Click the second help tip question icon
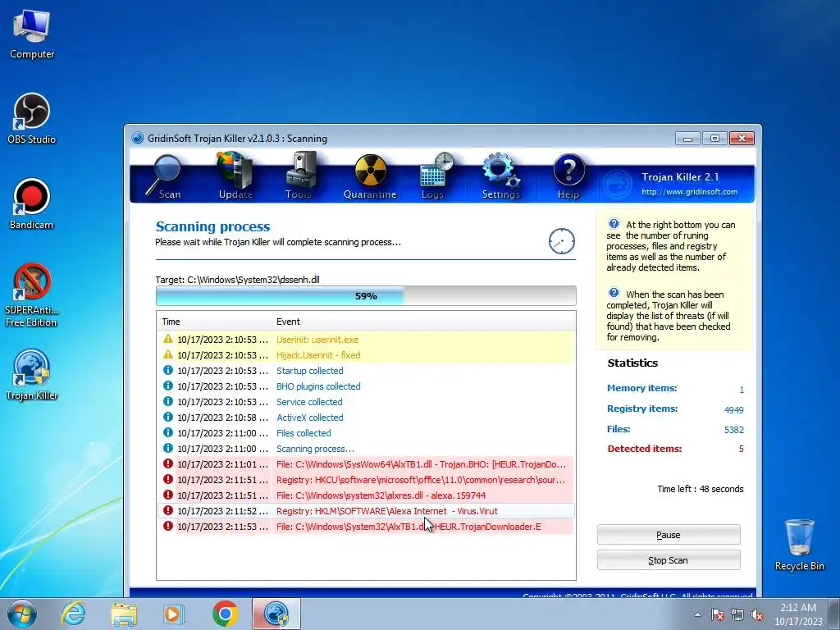The width and height of the screenshot is (840, 630). coord(614,293)
